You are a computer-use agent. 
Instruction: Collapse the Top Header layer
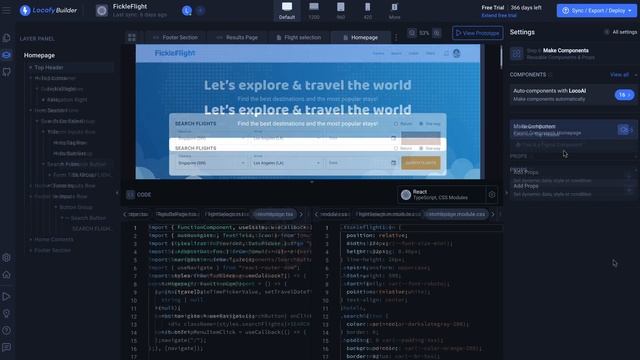tap(31, 67)
